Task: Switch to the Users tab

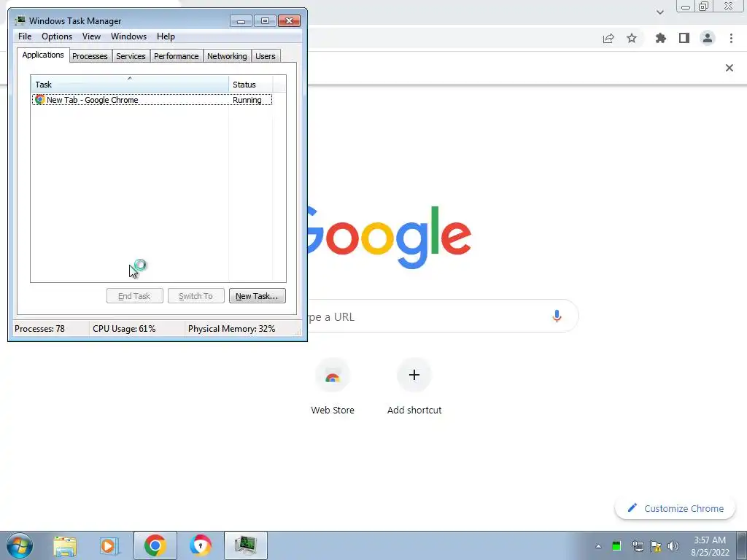Action: (x=266, y=56)
